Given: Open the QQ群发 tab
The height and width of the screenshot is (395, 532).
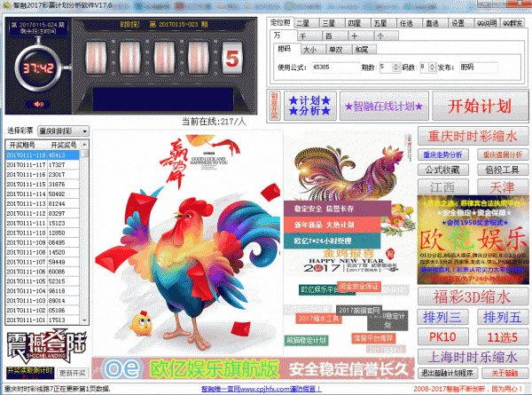Looking at the screenshot, I should pos(512,23).
